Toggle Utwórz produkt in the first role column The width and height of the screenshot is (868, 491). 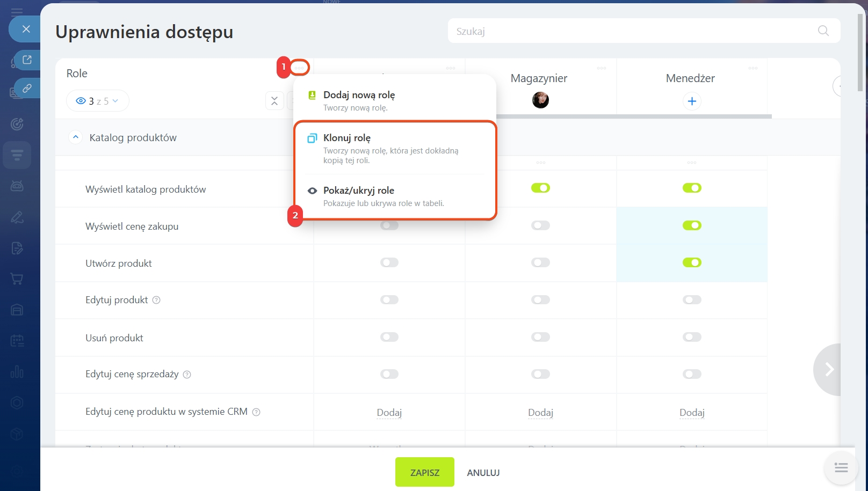pos(389,262)
